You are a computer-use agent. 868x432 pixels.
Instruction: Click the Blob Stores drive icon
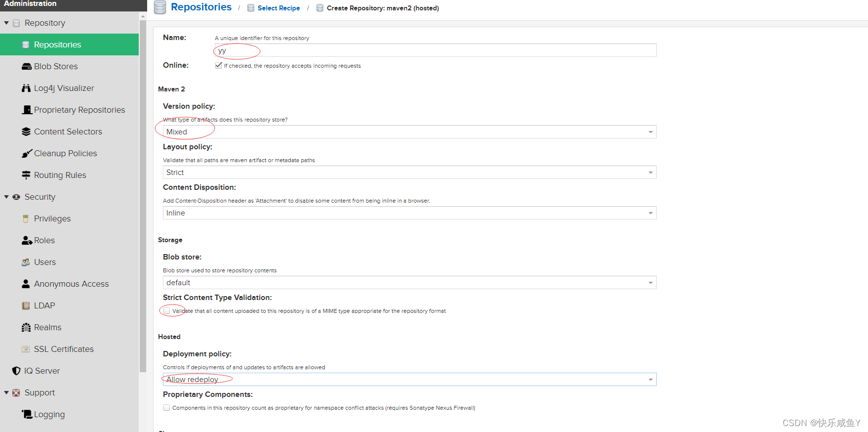26,66
